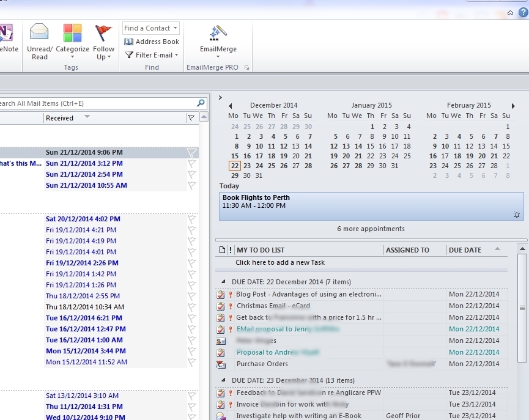Viewport: 529px width, 420px height.
Task: Start a search with the magnifier icon
Action: [200, 103]
